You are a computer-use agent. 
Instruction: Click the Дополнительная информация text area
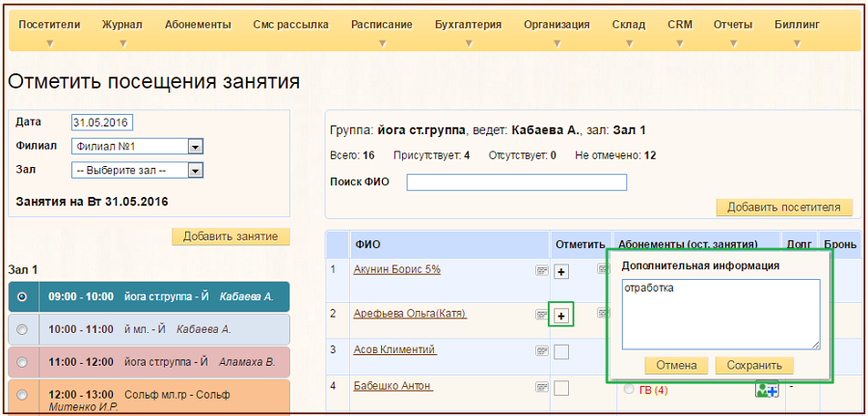pos(720,314)
